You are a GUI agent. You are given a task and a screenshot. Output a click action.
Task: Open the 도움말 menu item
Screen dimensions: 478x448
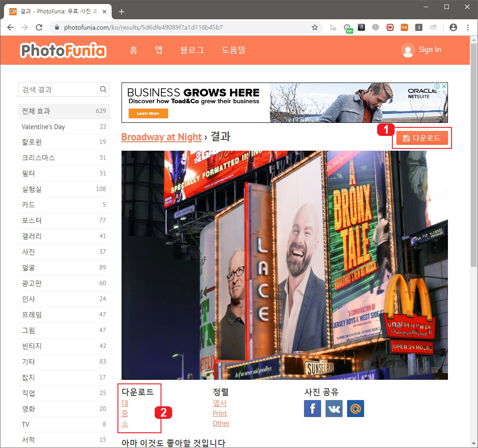pos(234,50)
